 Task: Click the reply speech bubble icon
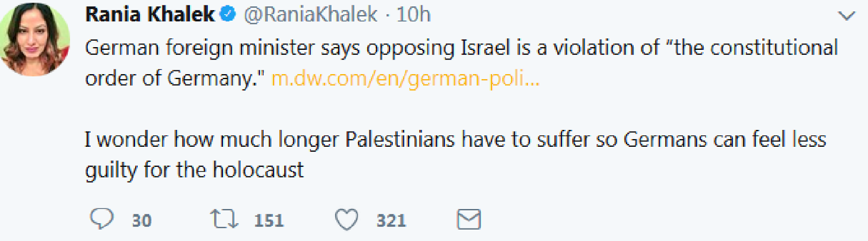(x=101, y=219)
